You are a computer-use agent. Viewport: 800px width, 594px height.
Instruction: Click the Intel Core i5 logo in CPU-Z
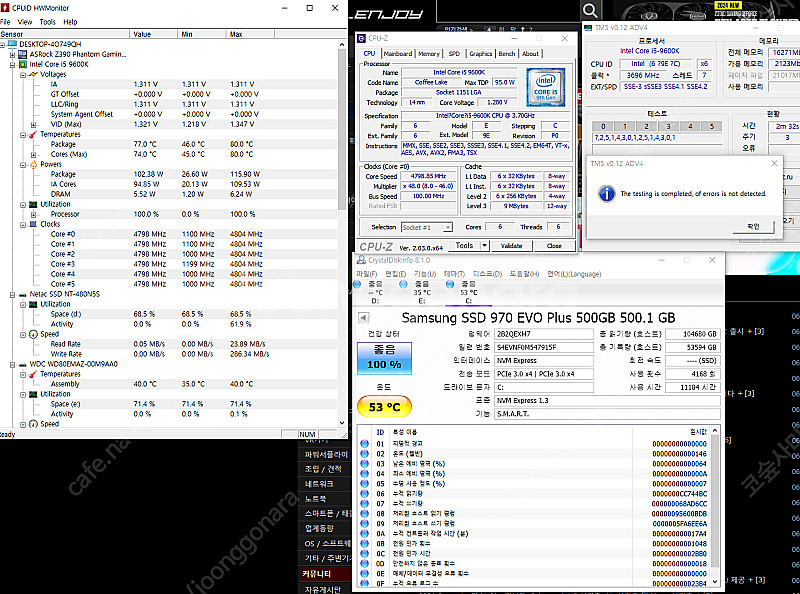(x=545, y=87)
